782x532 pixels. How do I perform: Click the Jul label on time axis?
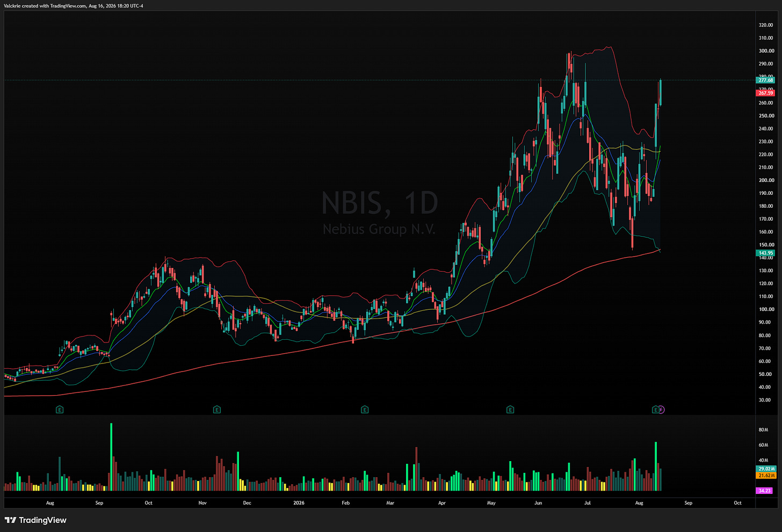click(x=588, y=503)
